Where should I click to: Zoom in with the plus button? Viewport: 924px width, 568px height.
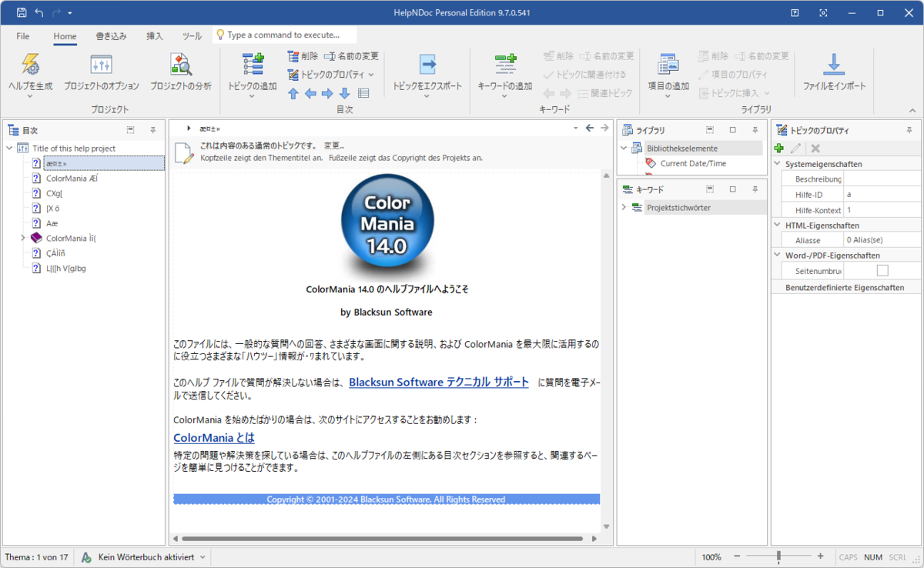820,556
